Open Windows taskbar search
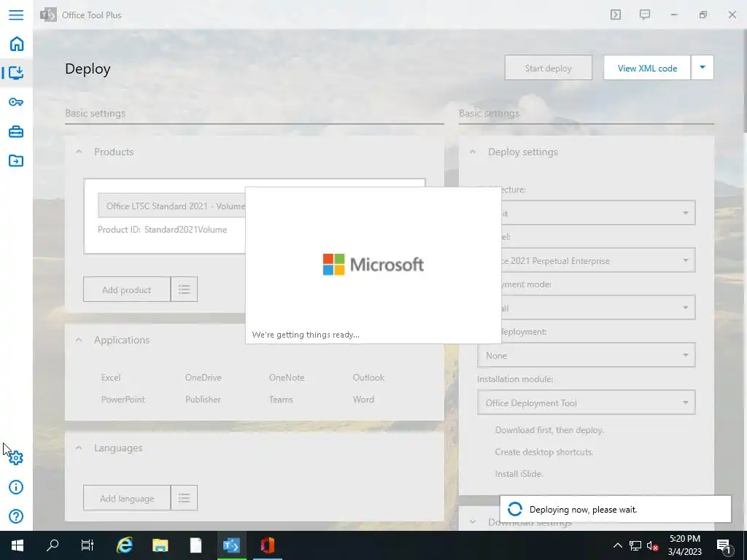Image resolution: width=747 pixels, height=560 pixels. click(x=53, y=545)
